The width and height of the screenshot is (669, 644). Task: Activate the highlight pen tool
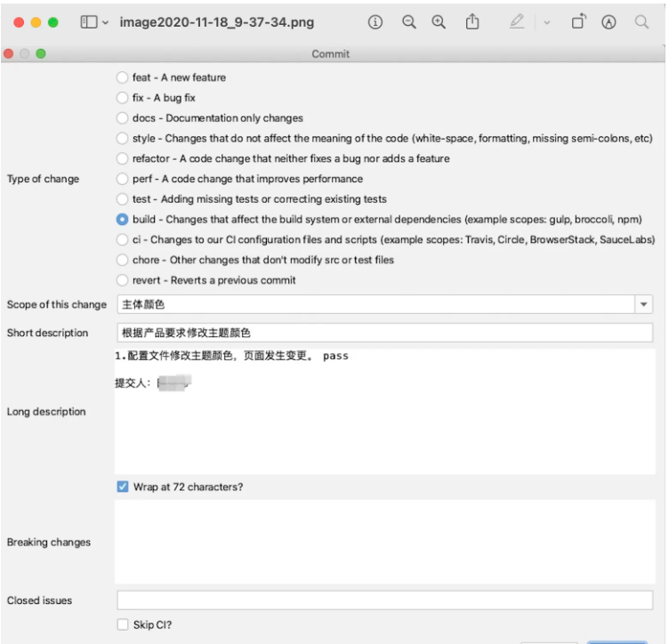[x=517, y=21]
